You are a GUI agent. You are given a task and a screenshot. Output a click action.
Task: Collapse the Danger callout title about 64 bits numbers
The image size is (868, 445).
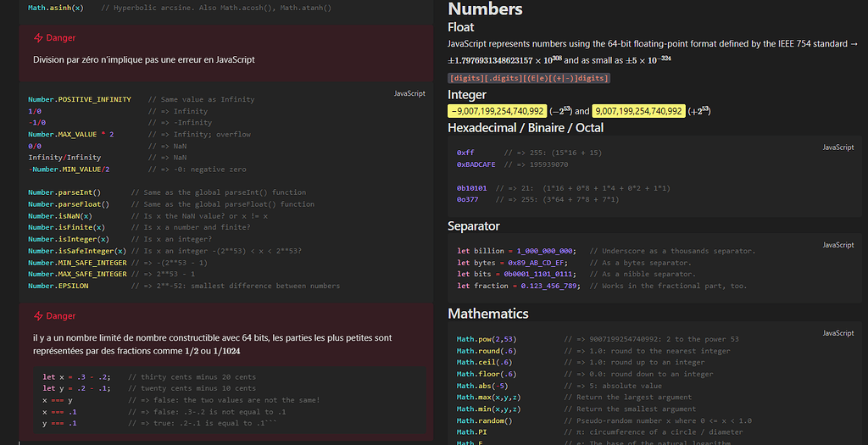click(x=61, y=316)
